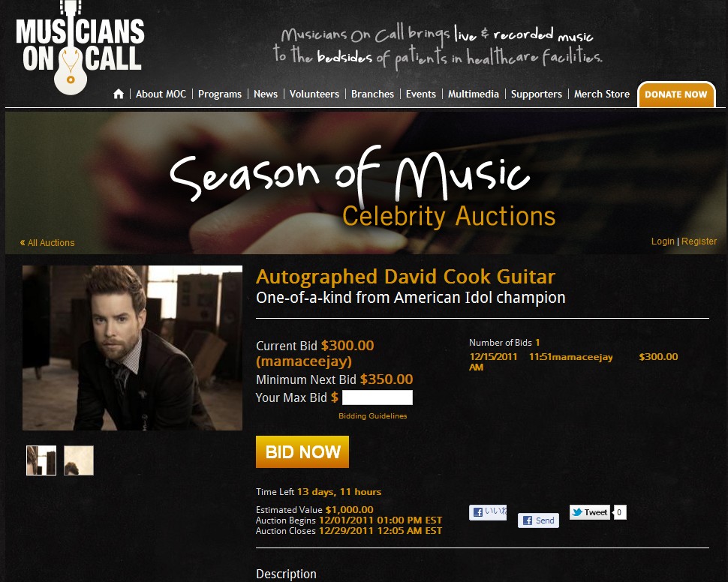728x582 pixels.
Task: Click the tweet count bubble
Action: [x=619, y=512]
